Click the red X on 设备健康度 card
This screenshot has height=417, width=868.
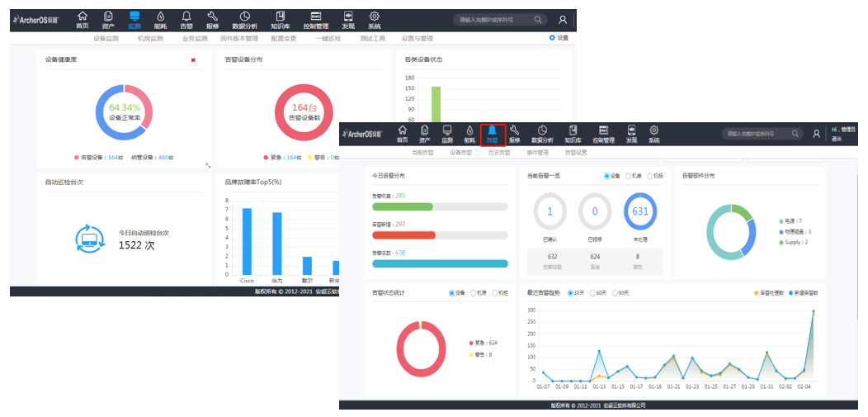click(x=193, y=60)
